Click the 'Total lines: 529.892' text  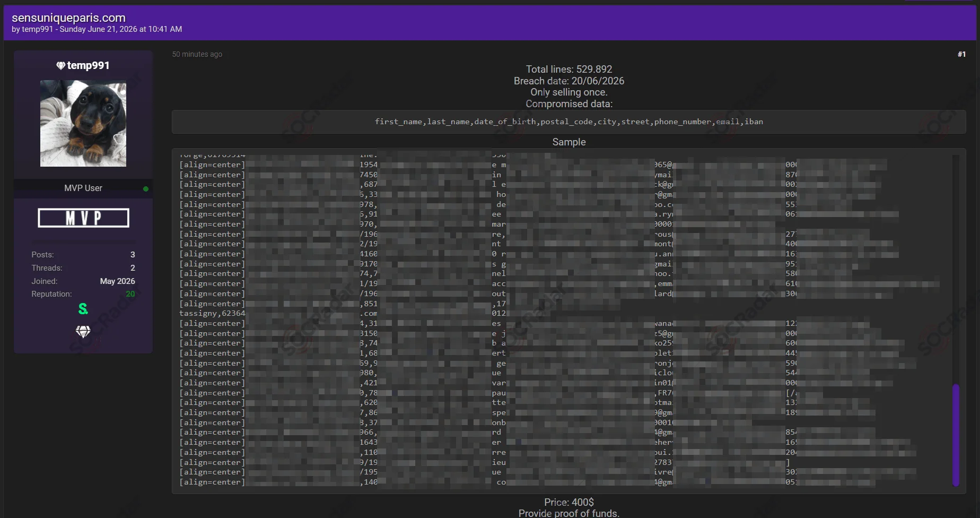(x=568, y=69)
